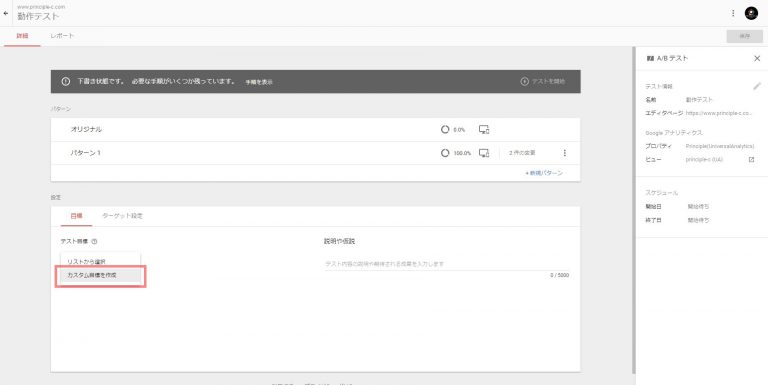Click the ビュー value principle-c (UA)
Screen dimensions: 768x385
point(704,160)
